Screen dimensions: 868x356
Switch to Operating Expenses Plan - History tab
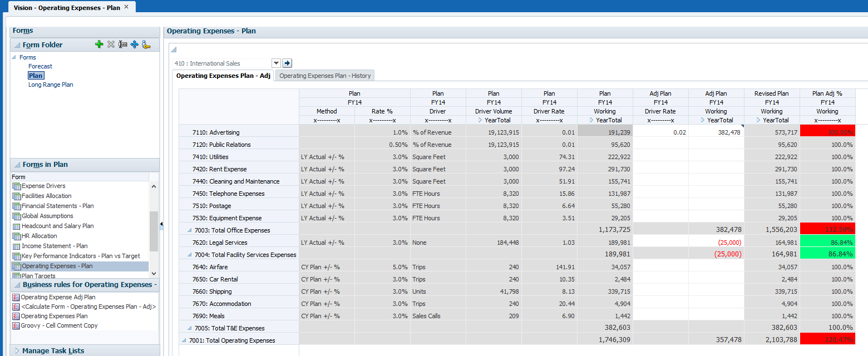tap(325, 76)
